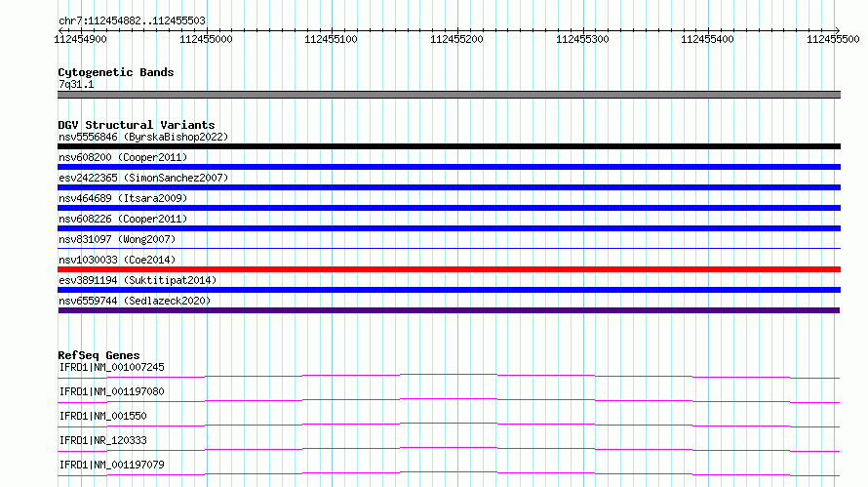Click the blue esv2422365 variant bar
Viewport: 868px width, 487px height.
(449, 187)
